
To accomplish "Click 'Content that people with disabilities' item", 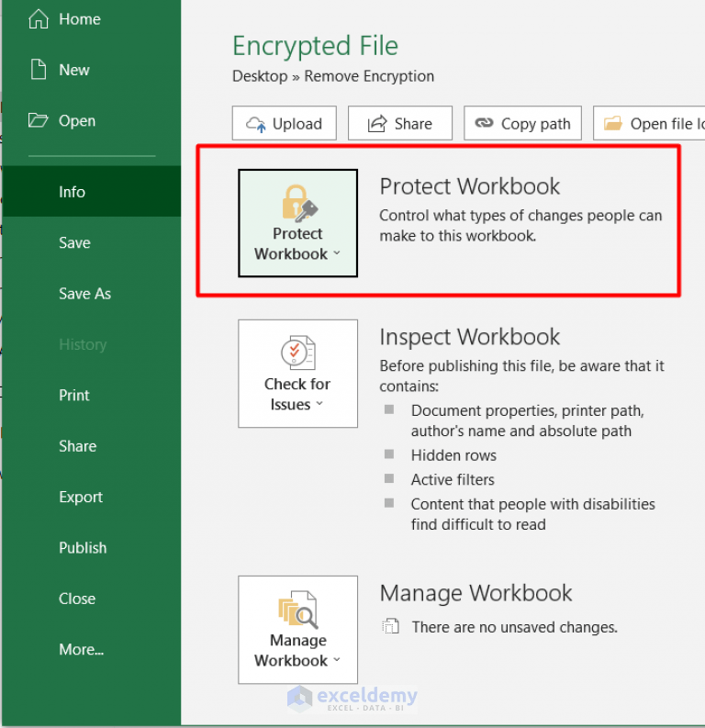I will 532,514.
